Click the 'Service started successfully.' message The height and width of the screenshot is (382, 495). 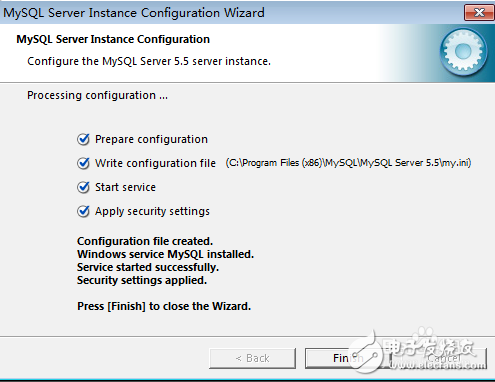[148, 267]
